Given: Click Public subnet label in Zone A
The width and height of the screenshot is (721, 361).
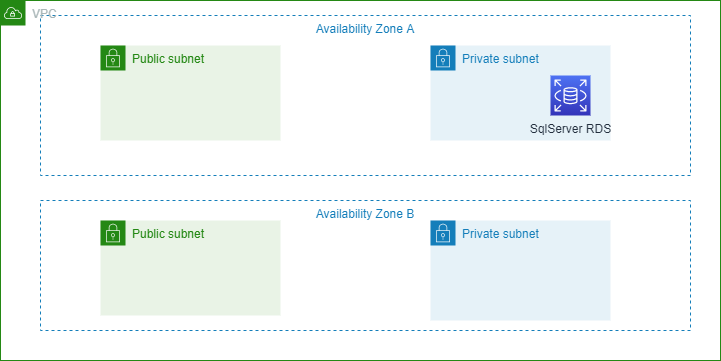Looking at the screenshot, I should click(x=168, y=59).
